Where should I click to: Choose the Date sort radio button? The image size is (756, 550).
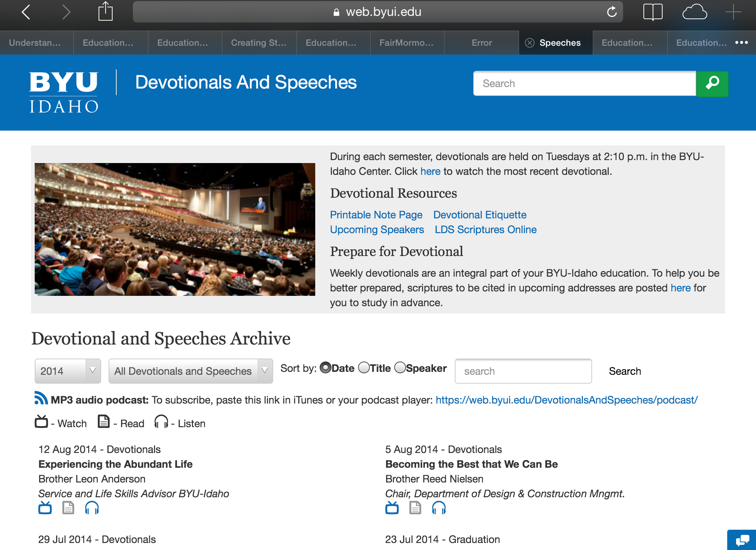tap(326, 367)
